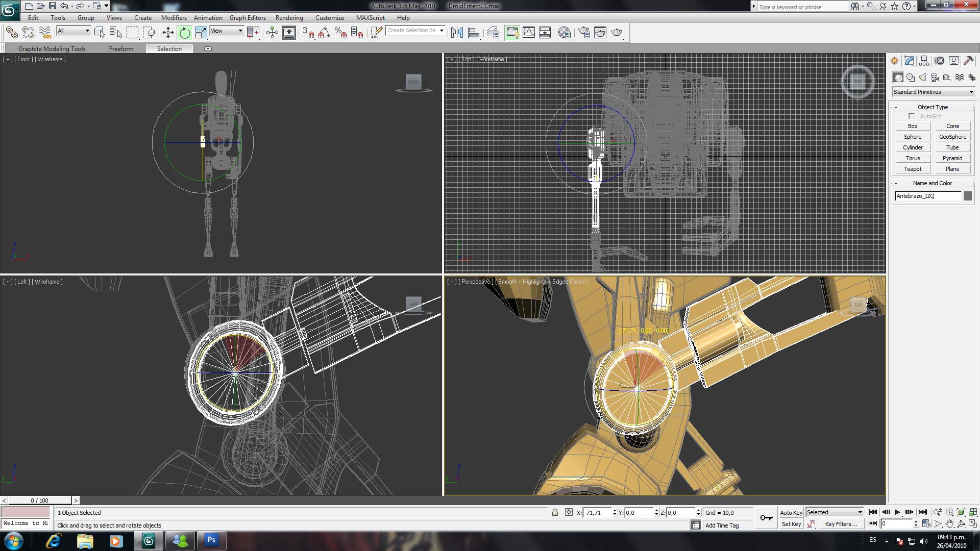980x551 pixels.
Task: Click the Select by Name icon
Action: [116, 33]
